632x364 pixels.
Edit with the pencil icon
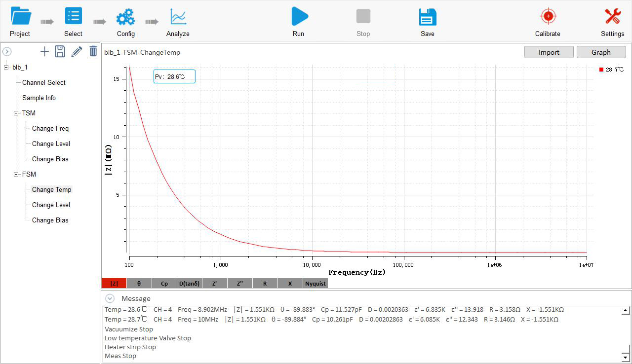point(77,51)
